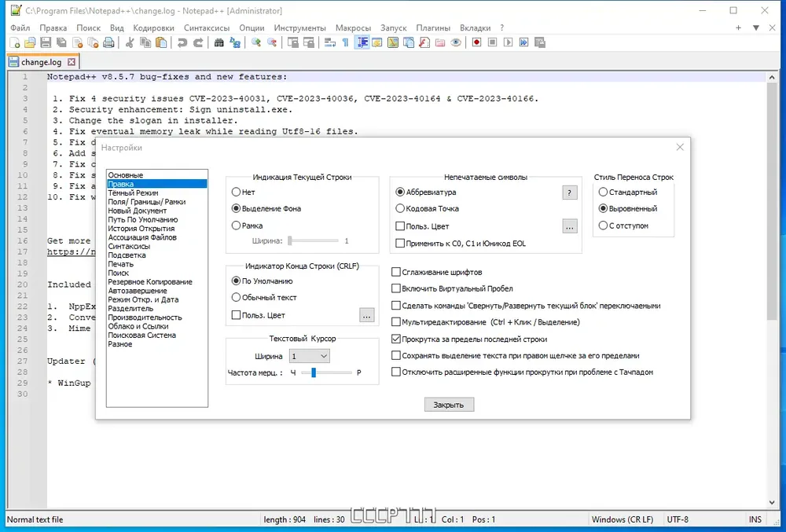Open the cursor Ширина dropdown
786x532 pixels.
pos(309,356)
